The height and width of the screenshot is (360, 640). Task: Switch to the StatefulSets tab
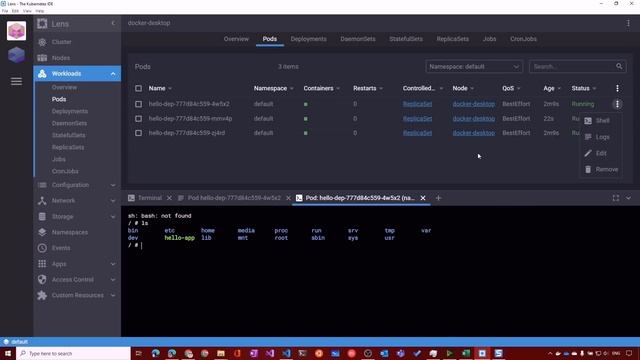coord(406,39)
